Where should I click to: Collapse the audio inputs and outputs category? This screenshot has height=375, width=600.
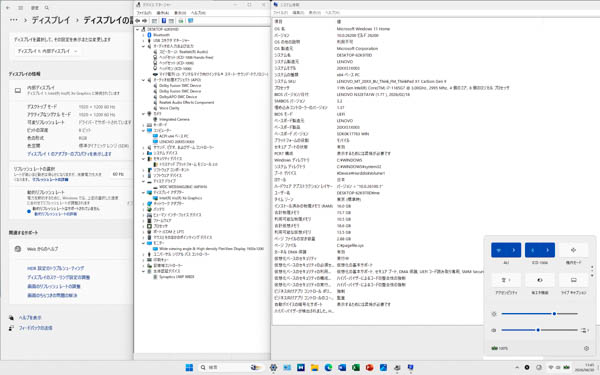pyautogui.click(x=144, y=46)
